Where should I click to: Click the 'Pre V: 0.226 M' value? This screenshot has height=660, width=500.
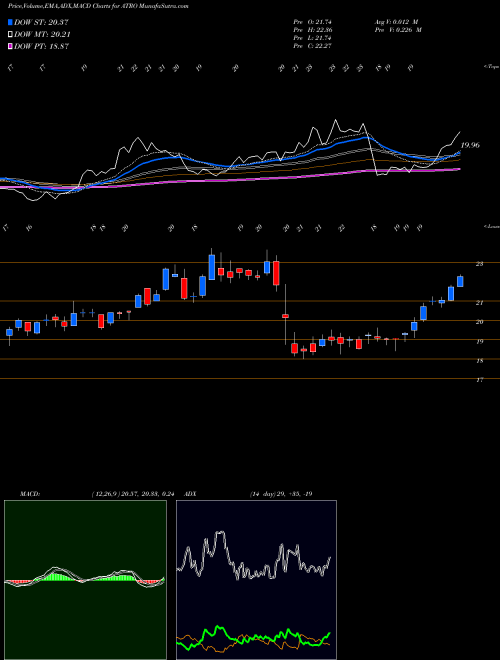(x=397, y=30)
